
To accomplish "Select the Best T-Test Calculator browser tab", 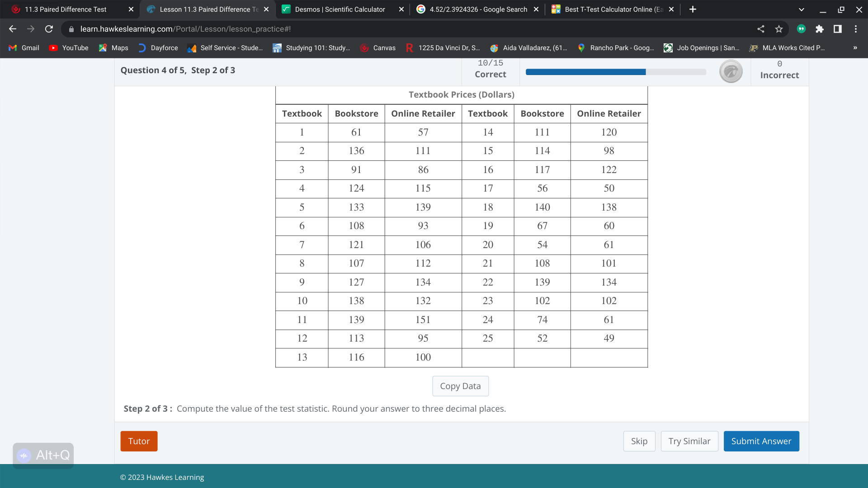I will pos(613,9).
